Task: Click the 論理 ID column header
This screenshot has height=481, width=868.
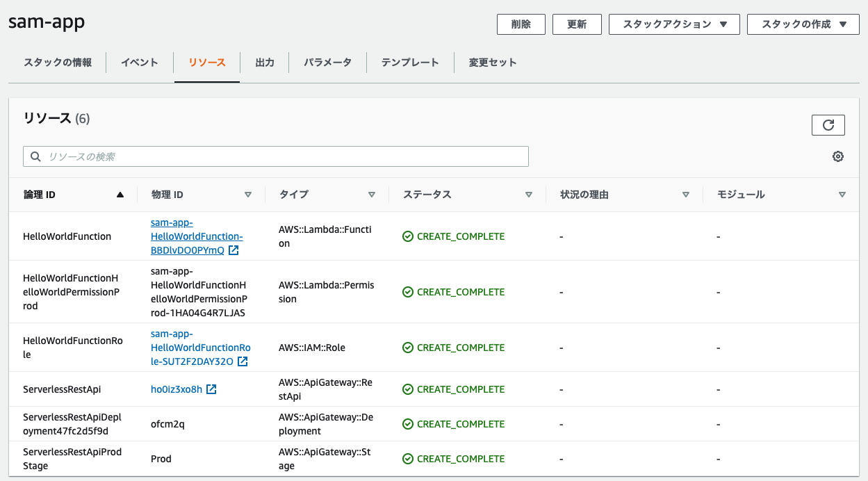Action: pos(40,195)
